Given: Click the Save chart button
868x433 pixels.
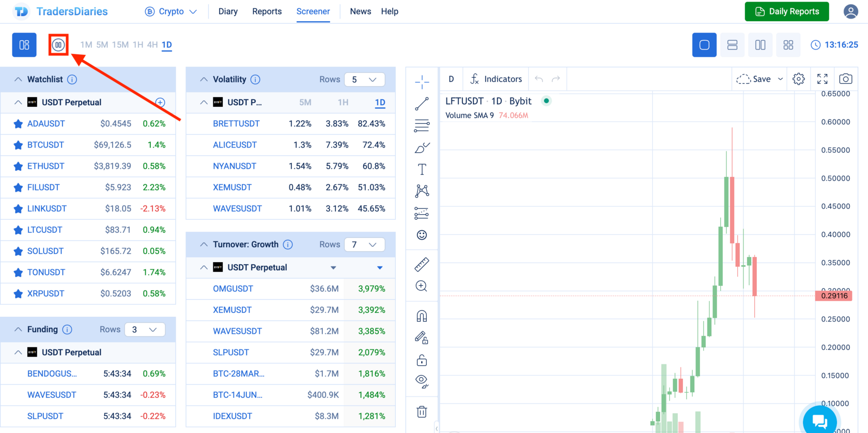Looking at the screenshot, I should [754, 79].
